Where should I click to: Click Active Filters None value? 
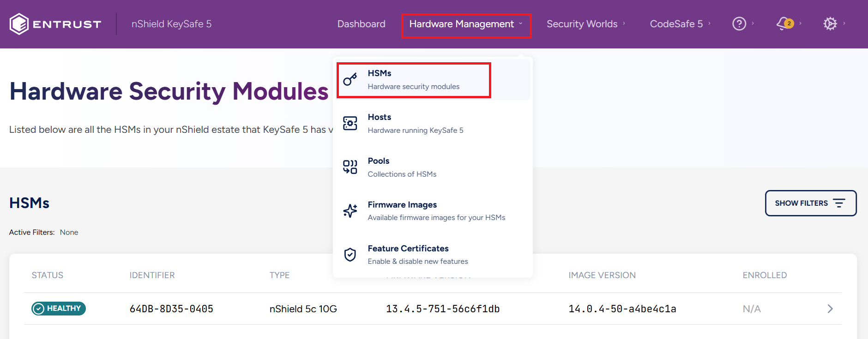tap(69, 232)
